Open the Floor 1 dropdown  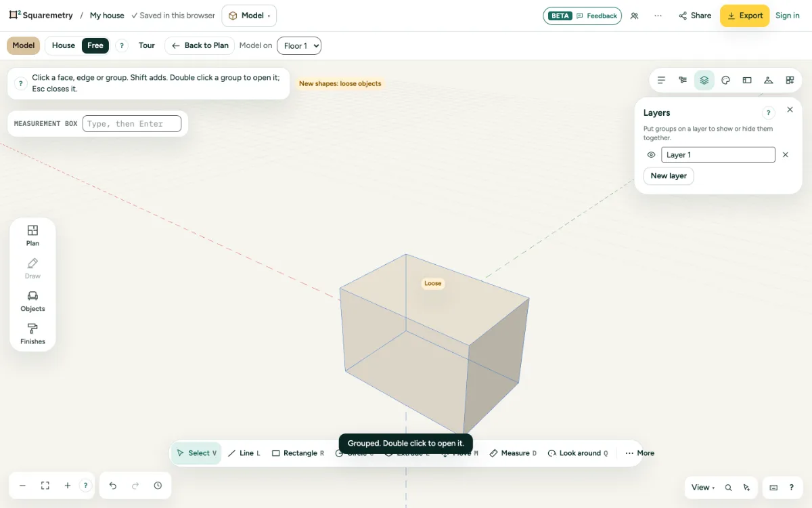(299, 46)
